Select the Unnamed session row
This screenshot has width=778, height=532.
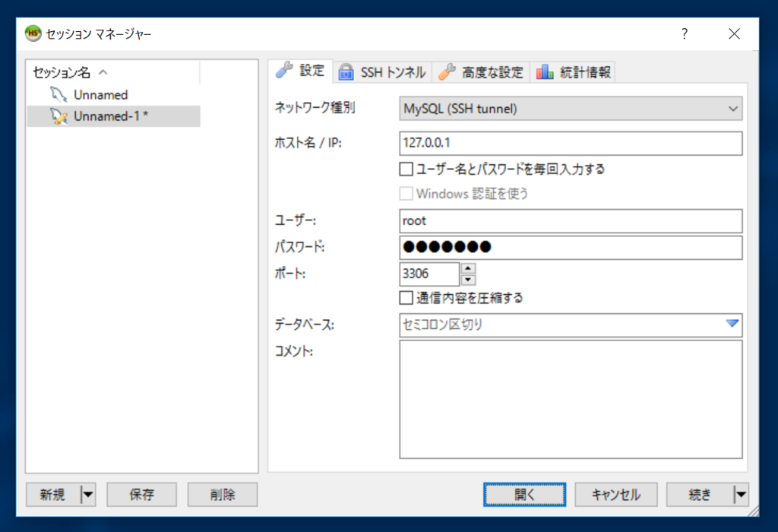pos(113,94)
